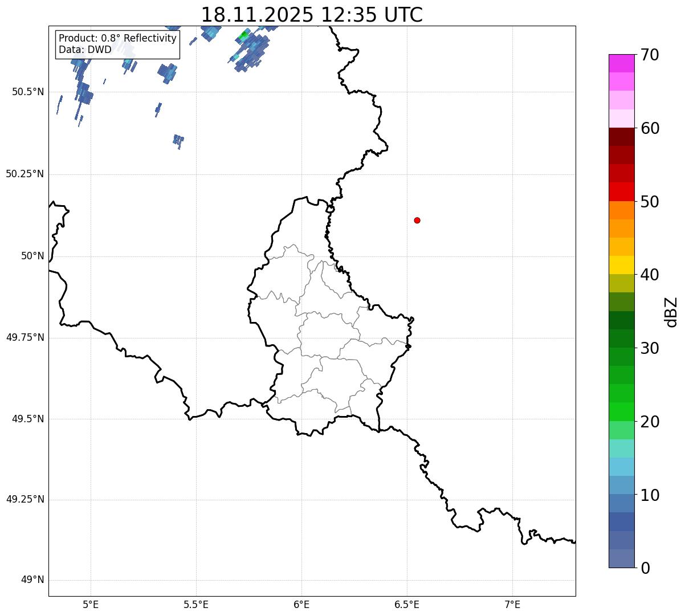Click the dBZ colorbar axis label

tap(671, 312)
